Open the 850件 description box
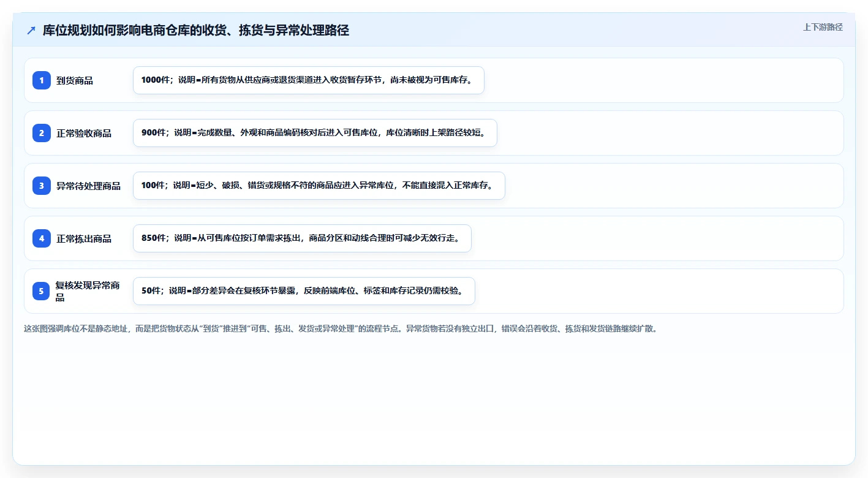Image resolution: width=868 pixels, height=478 pixels. tap(302, 238)
